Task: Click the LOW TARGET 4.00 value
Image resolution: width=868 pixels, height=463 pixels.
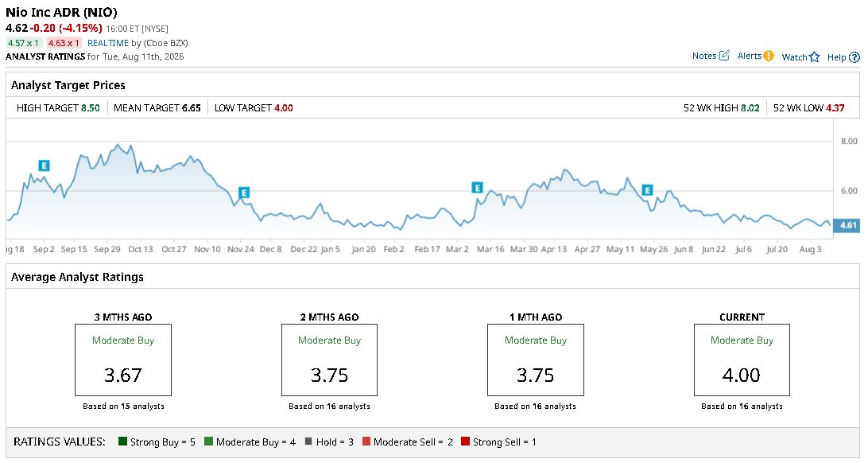Action: (x=284, y=108)
